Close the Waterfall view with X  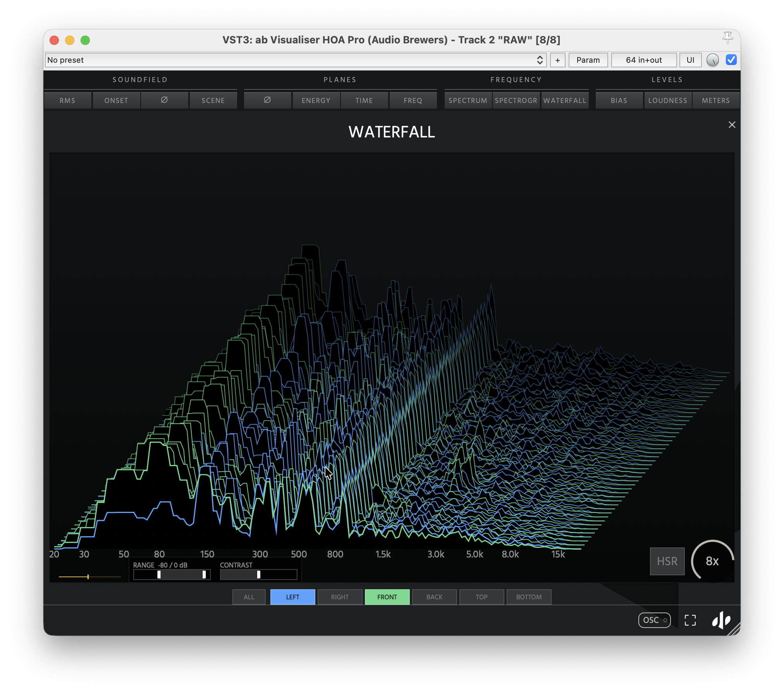(x=732, y=125)
